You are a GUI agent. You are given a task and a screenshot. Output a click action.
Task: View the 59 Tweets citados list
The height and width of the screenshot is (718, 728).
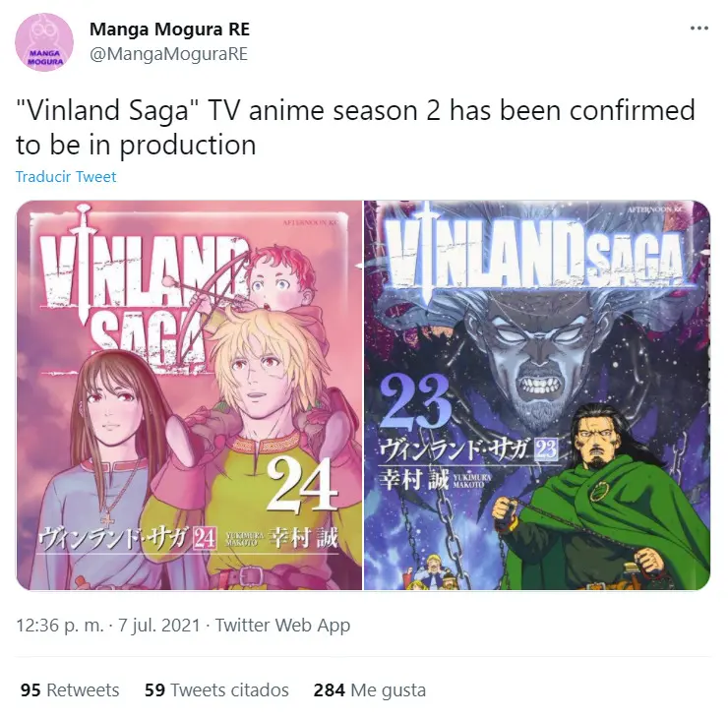(x=216, y=689)
